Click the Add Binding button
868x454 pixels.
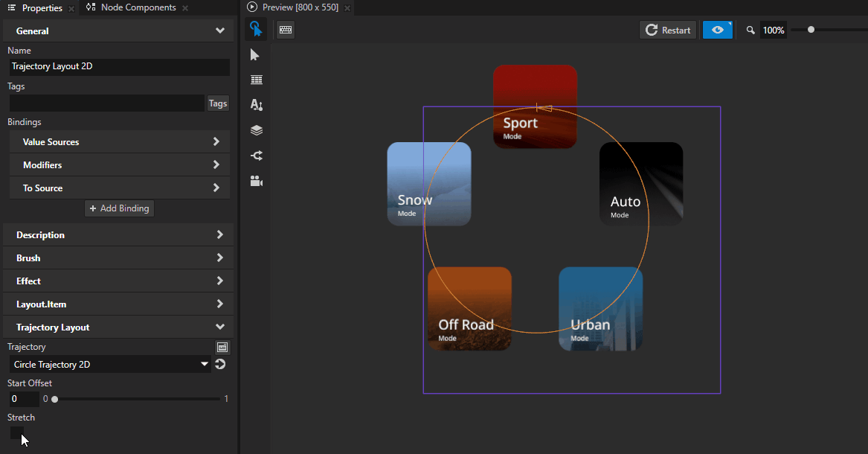click(119, 208)
